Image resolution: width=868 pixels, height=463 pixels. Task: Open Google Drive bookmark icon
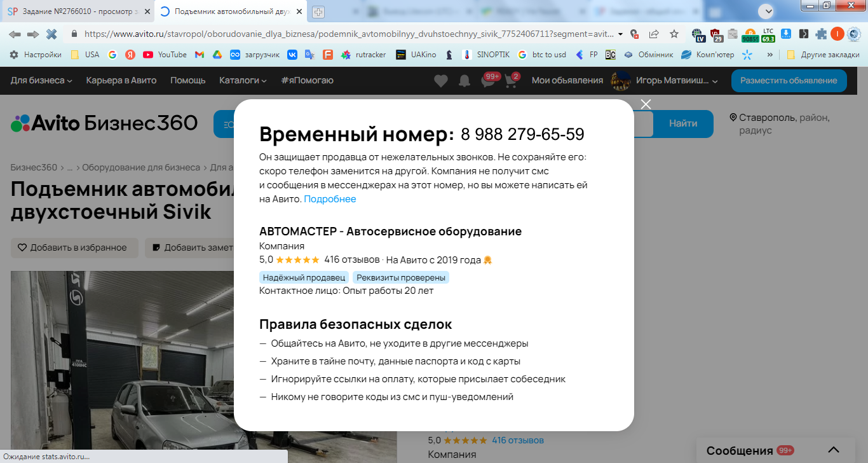pos(217,55)
